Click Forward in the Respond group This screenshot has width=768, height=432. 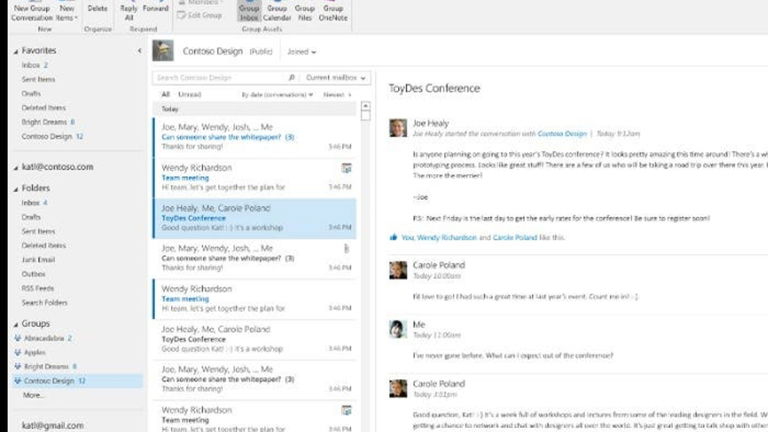click(156, 9)
